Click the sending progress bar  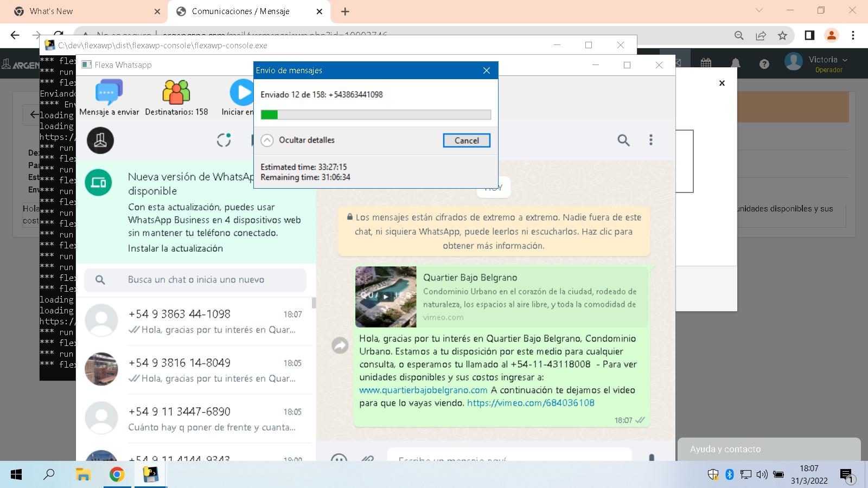pyautogui.click(x=376, y=115)
